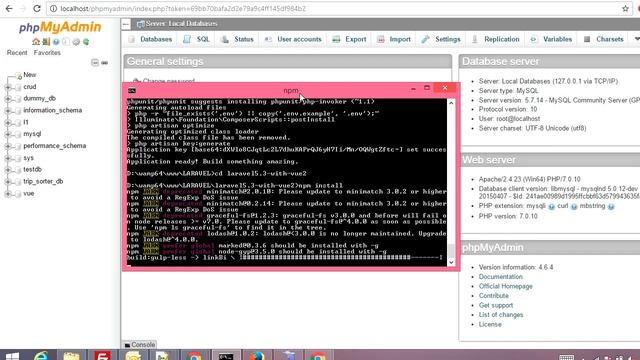Screen dimensions: 640x360
Task: Switch to Favorites tables tab
Action: click(47, 53)
